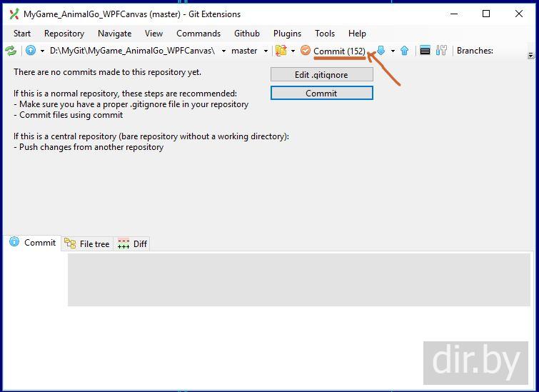Click the blue push up-arrow icon
Viewport: 539px width, 392px height.
click(405, 51)
